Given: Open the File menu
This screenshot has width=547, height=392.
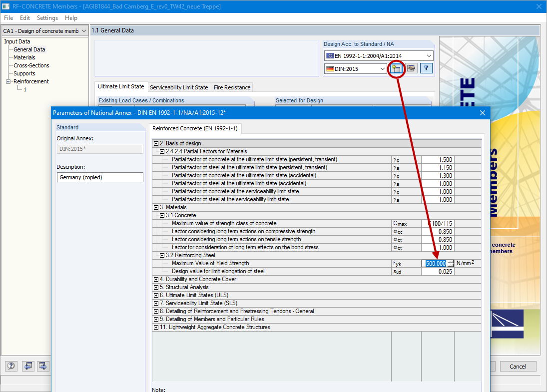Looking at the screenshot, I should (x=8, y=17).
